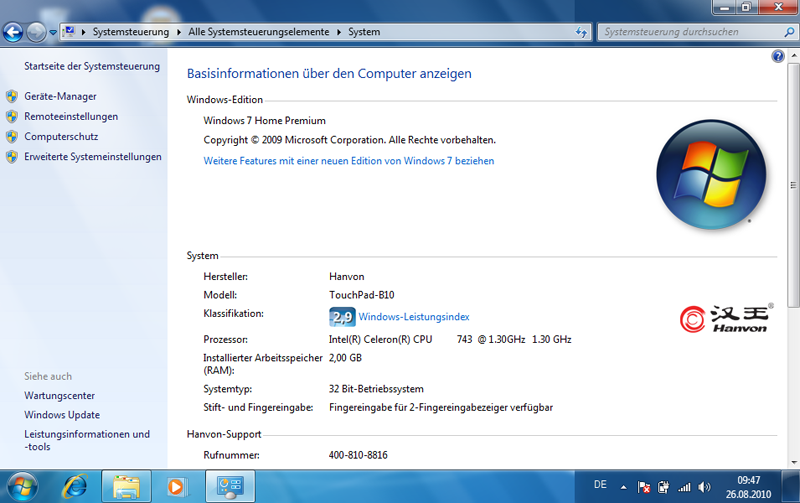
Task: Click scrollbar down arrow
Action: pyautogui.click(x=793, y=463)
